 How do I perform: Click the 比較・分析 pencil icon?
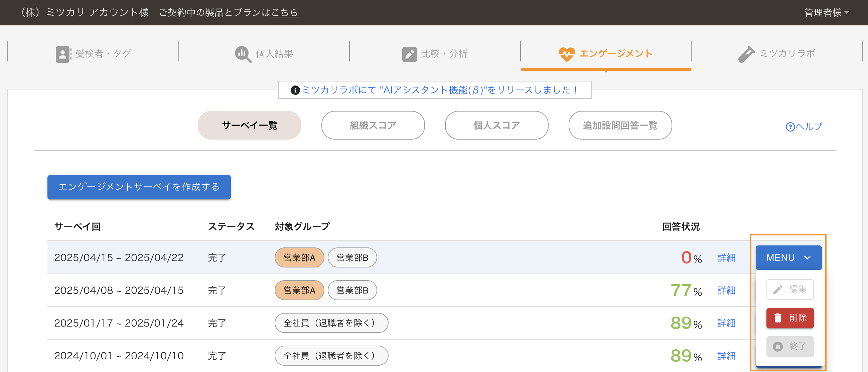click(409, 54)
